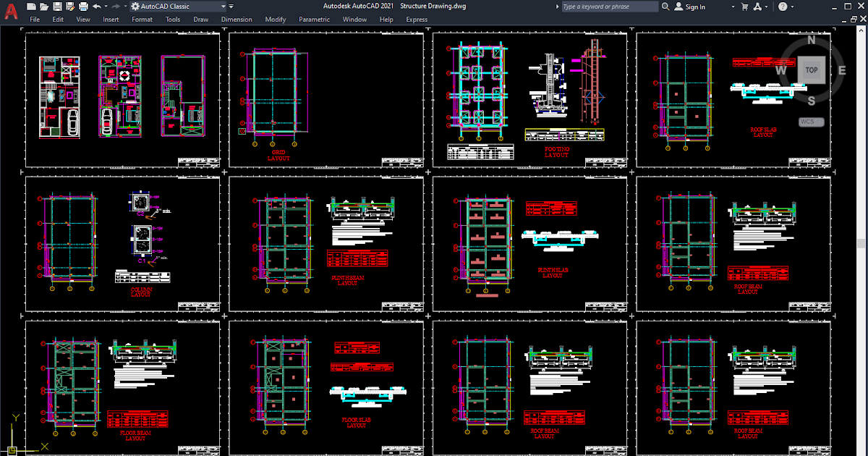Save the drawing using the Save icon
This screenshot has width=868, height=456.
57,6
